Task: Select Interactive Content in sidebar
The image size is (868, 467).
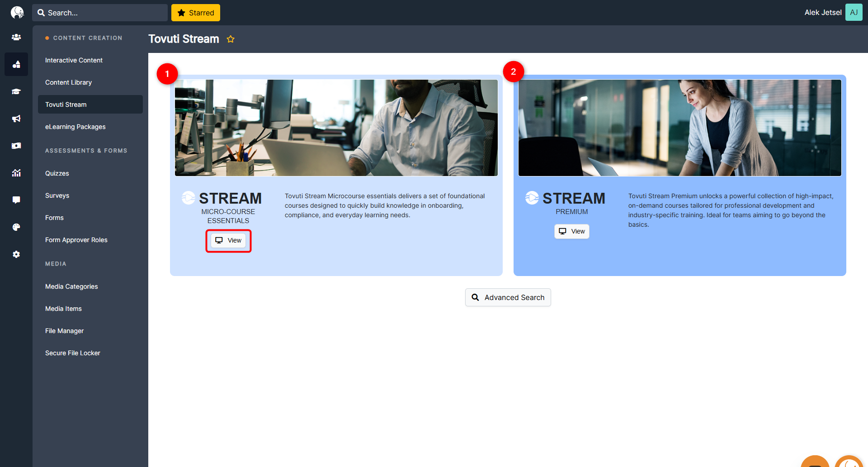Action: click(74, 60)
